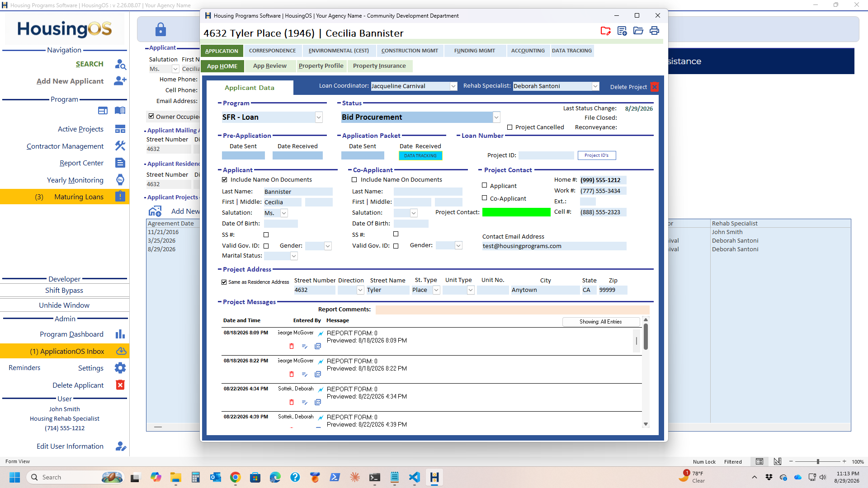Image resolution: width=868 pixels, height=488 pixels.
Task: Open the Settings gear icon
Action: tap(120, 368)
